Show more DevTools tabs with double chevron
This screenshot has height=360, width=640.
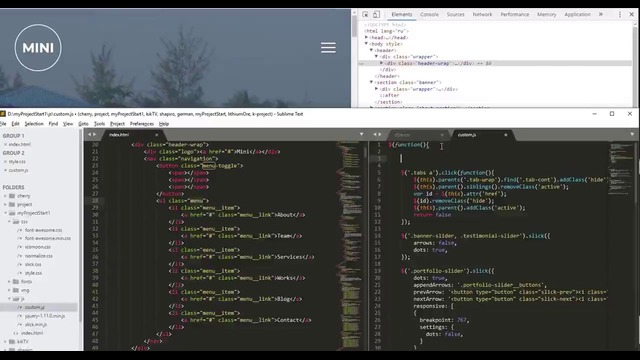tap(601, 14)
